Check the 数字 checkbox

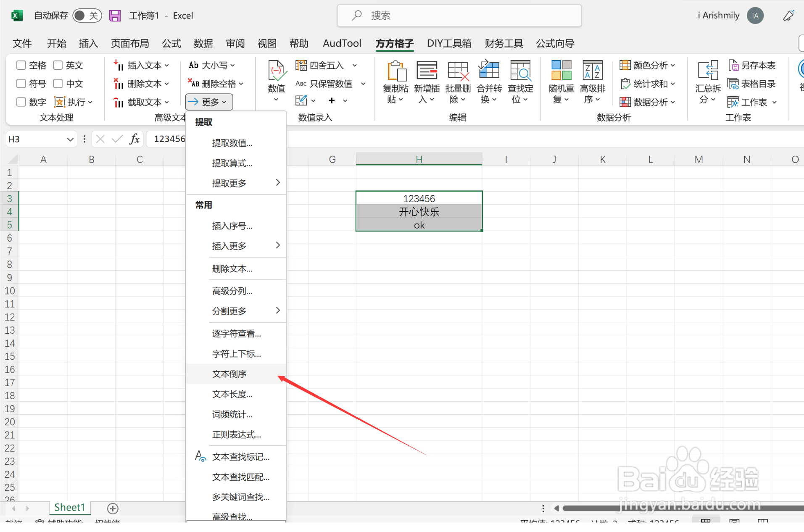click(21, 102)
